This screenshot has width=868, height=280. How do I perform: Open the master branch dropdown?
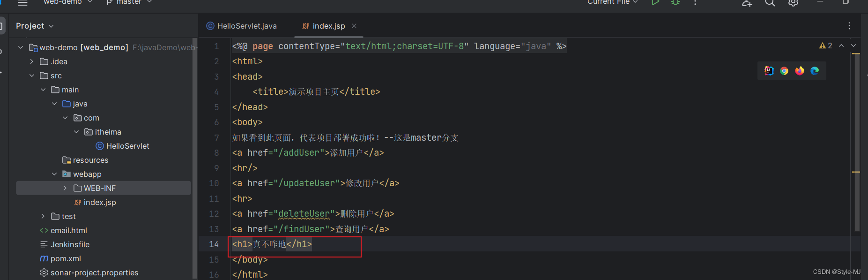pyautogui.click(x=129, y=2)
